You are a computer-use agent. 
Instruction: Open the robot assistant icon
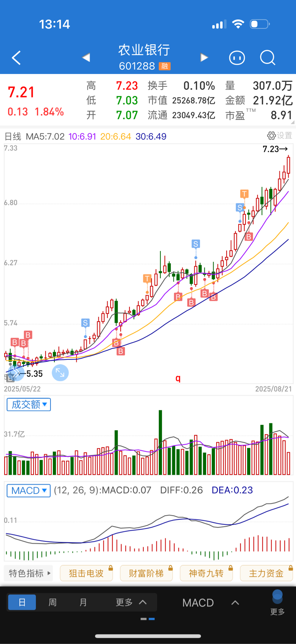tap(237, 58)
